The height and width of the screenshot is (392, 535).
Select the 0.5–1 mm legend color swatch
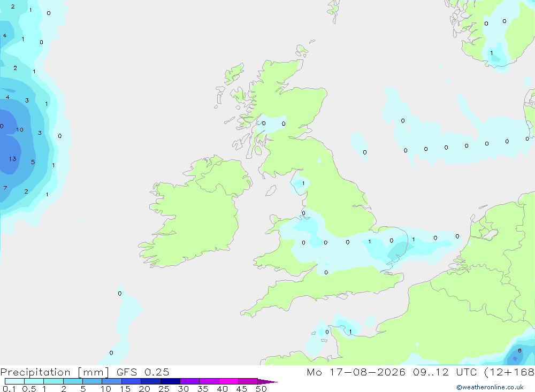tap(34, 381)
